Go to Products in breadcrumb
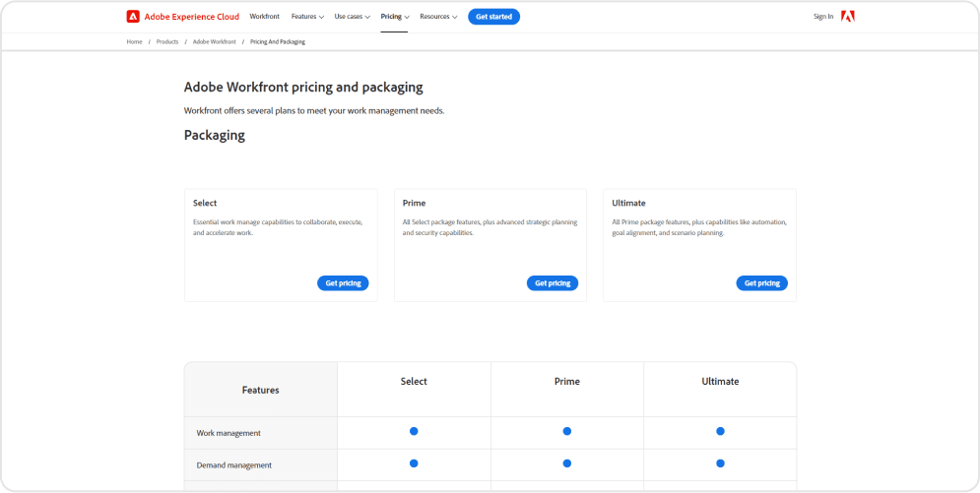Viewport: 980px width, 493px height. (167, 41)
